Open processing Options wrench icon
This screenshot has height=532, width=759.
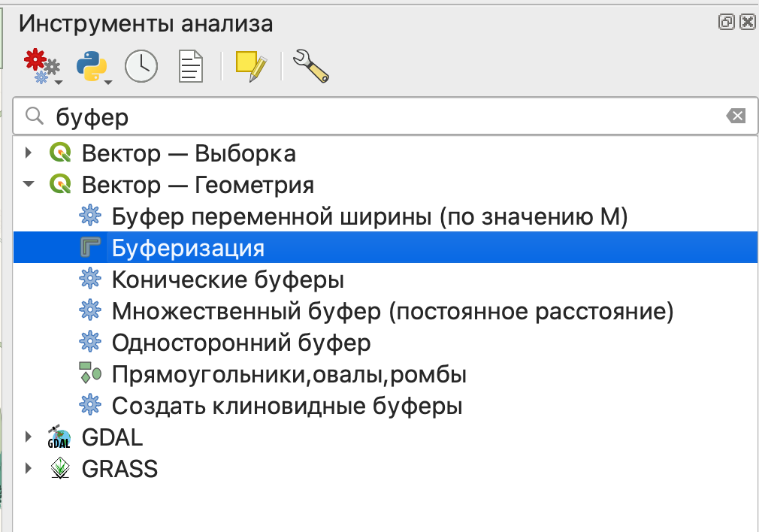pos(311,67)
